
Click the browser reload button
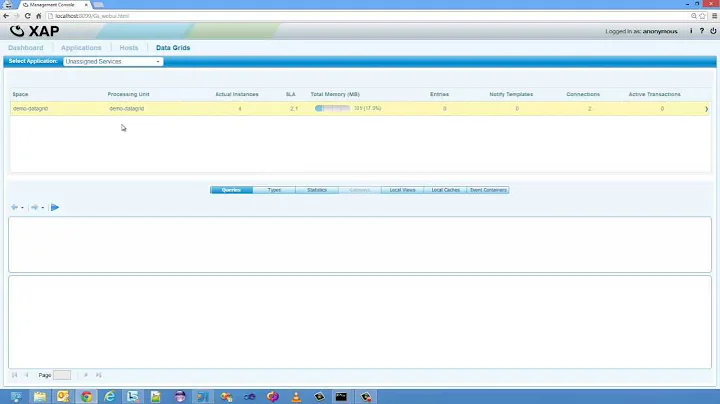(28, 16)
